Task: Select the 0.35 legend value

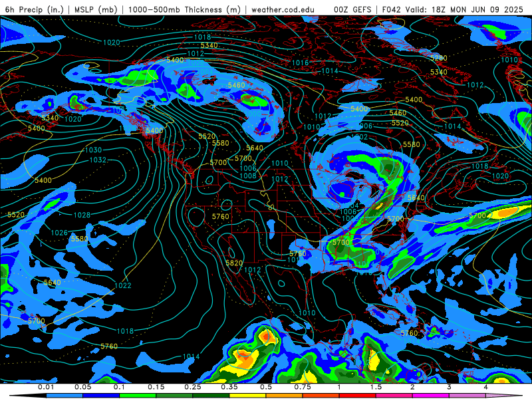Action: (229, 387)
